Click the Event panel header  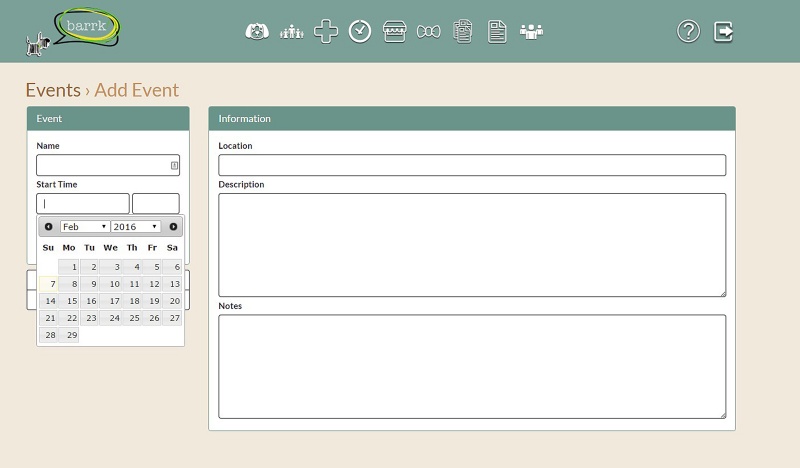pos(108,118)
